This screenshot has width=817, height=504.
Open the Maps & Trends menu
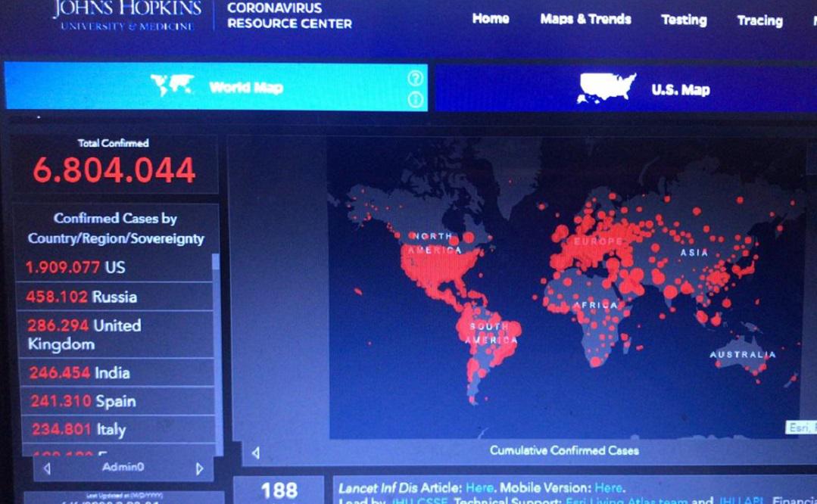pyautogui.click(x=585, y=19)
